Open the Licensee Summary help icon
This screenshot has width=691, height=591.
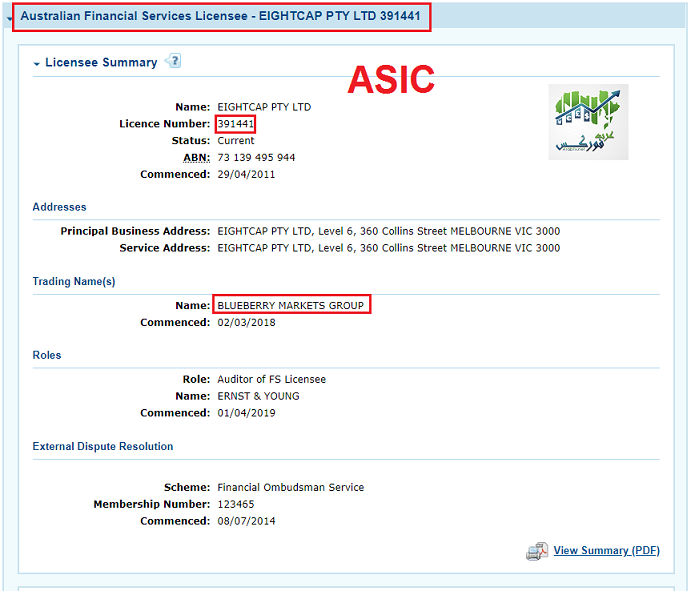click(x=173, y=60)
